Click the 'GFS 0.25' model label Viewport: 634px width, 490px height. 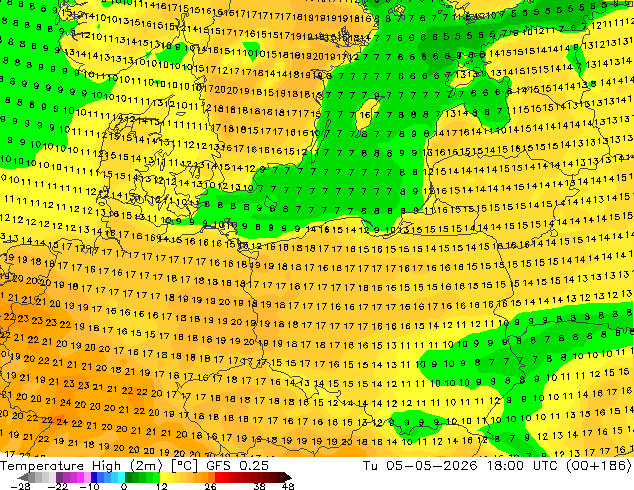point(237,466)
